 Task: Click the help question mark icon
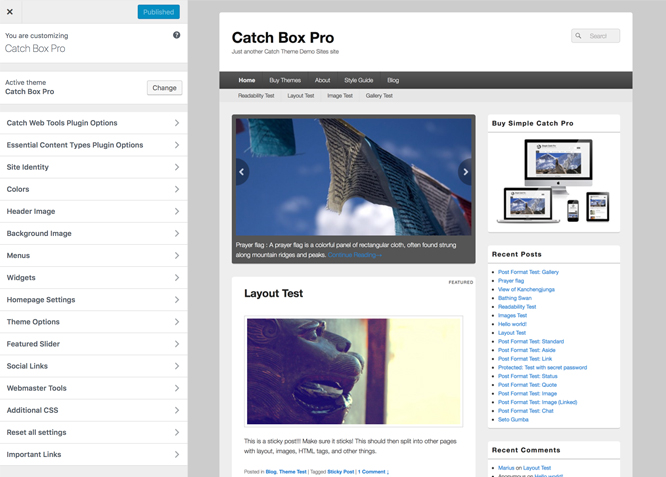177,35
